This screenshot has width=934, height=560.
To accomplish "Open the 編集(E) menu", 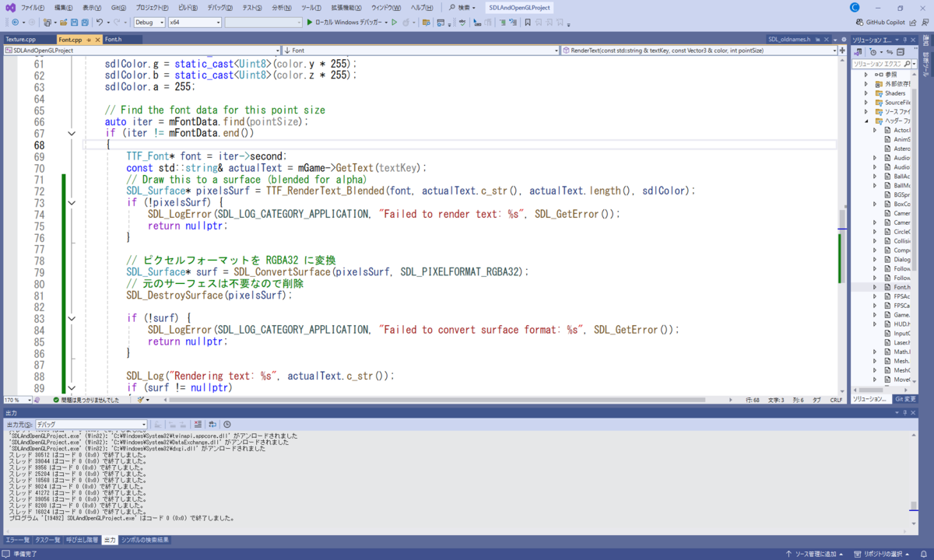I will coord(65,7).
